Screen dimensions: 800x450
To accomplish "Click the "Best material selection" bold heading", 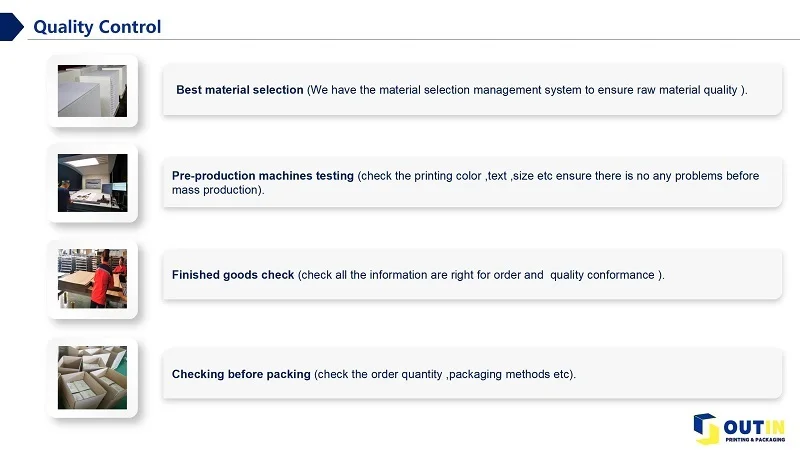I will pyautogui.click(x=240, y=90).
